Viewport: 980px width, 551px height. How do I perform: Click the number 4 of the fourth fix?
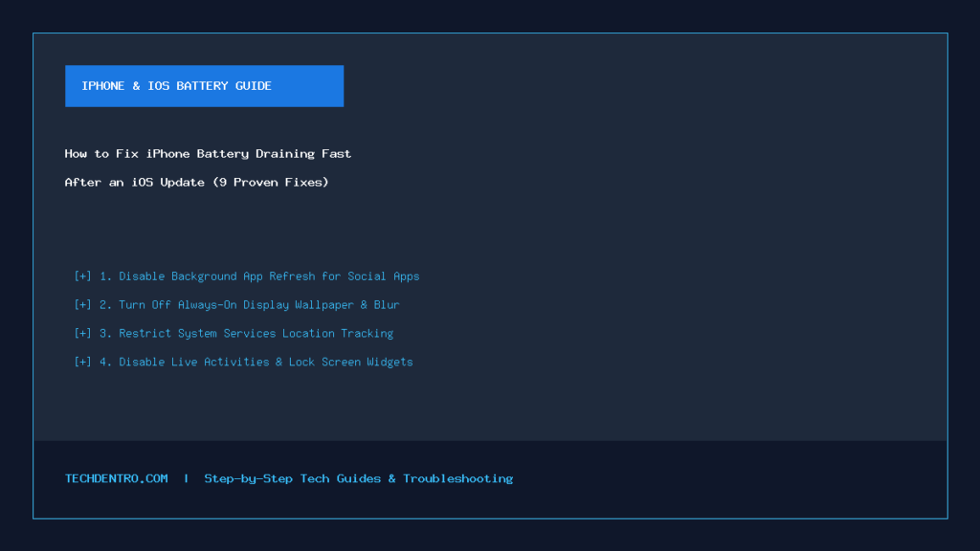coord(105,363)
